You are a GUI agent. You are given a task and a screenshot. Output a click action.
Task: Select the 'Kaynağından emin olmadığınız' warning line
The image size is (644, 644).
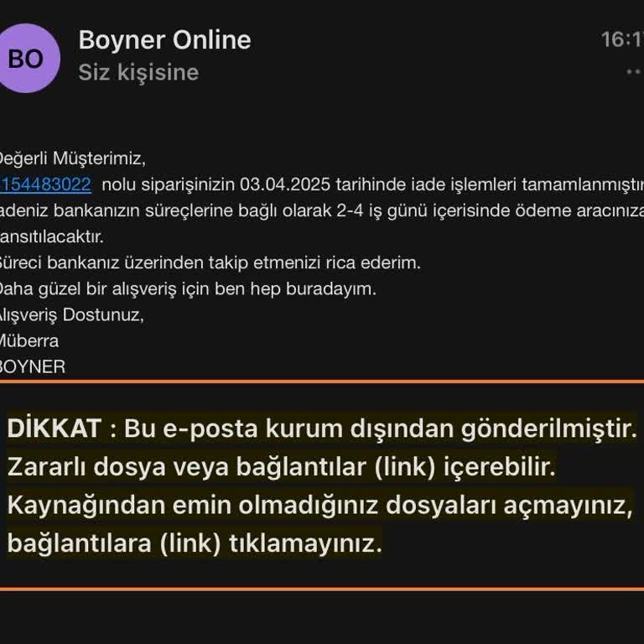[320, 505]
